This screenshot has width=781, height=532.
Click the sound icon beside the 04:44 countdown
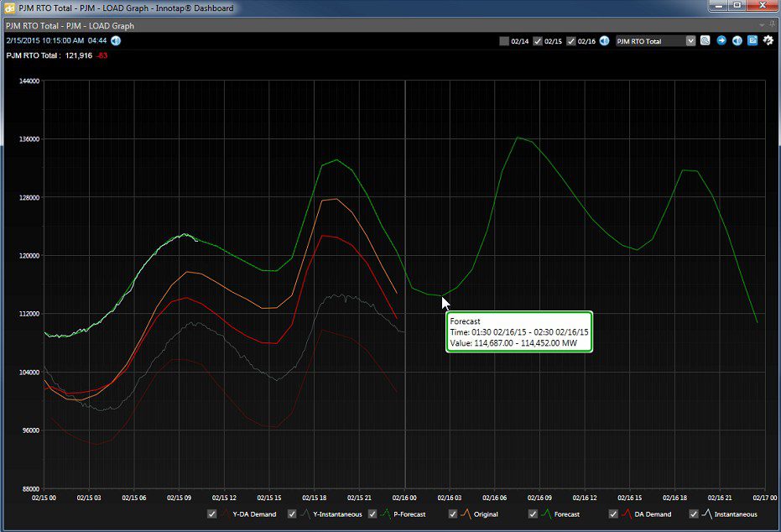(x=116, y=40)
